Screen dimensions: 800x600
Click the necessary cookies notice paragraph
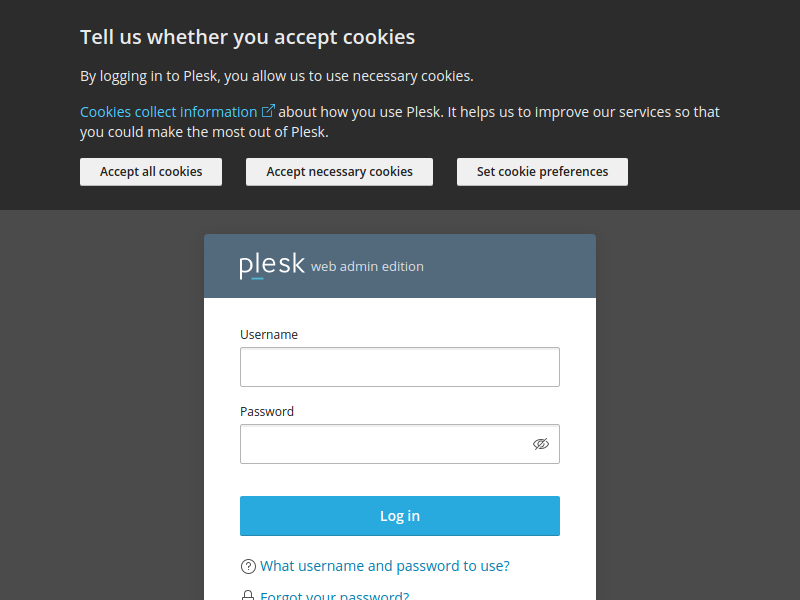(x=276, y=76)
